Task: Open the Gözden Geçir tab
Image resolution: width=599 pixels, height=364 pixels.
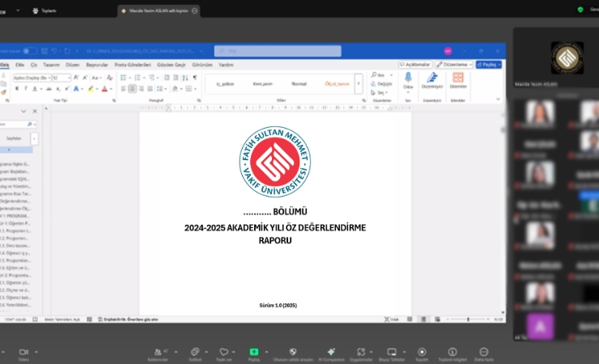Action: click(x=171, y=65)
